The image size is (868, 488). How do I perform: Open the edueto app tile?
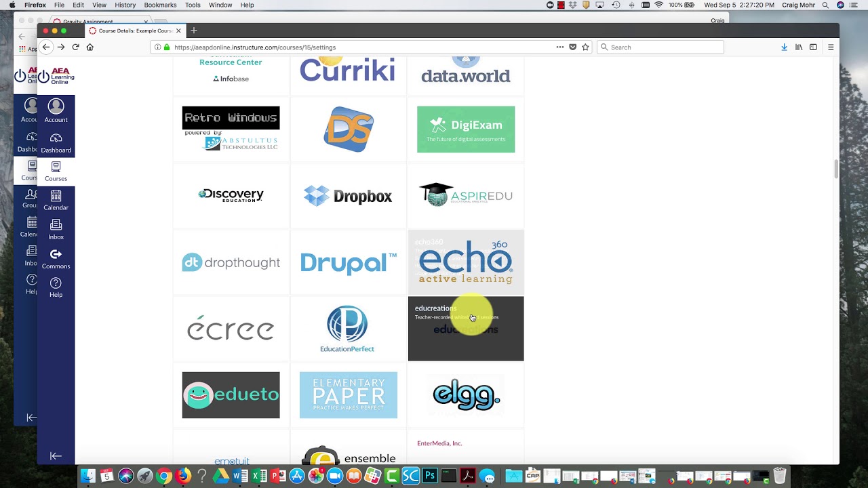(231, 394)
